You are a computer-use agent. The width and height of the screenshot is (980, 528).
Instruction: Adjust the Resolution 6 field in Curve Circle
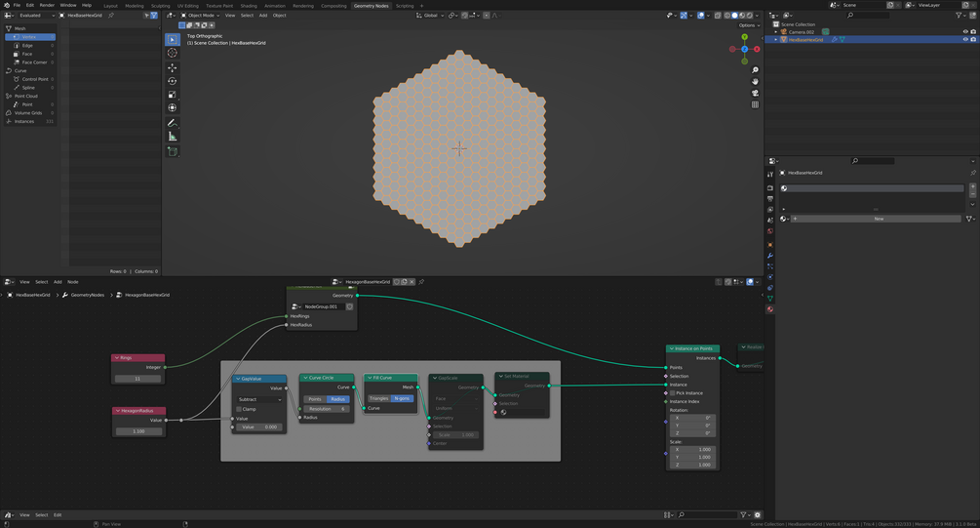[x=327, y=409]
